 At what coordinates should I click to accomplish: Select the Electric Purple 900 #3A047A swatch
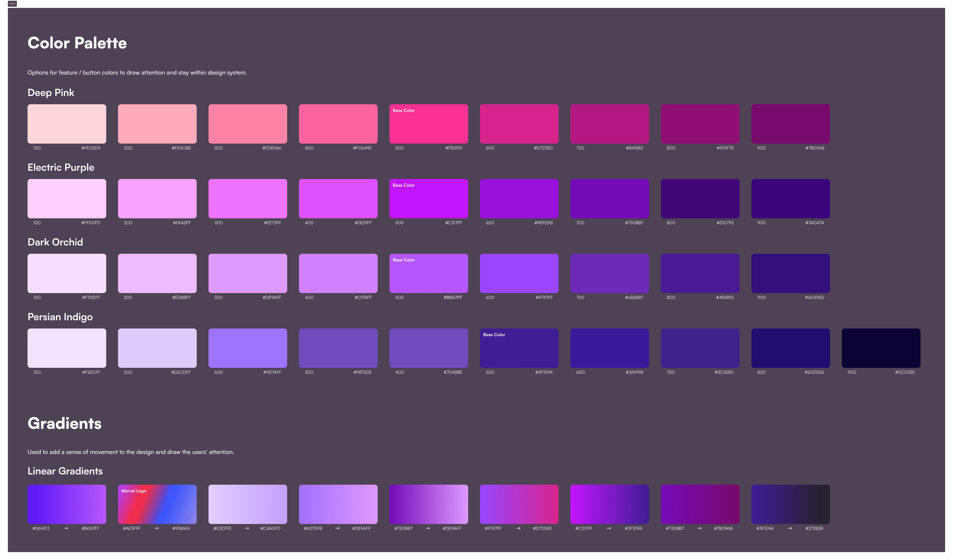coord(790,198)
